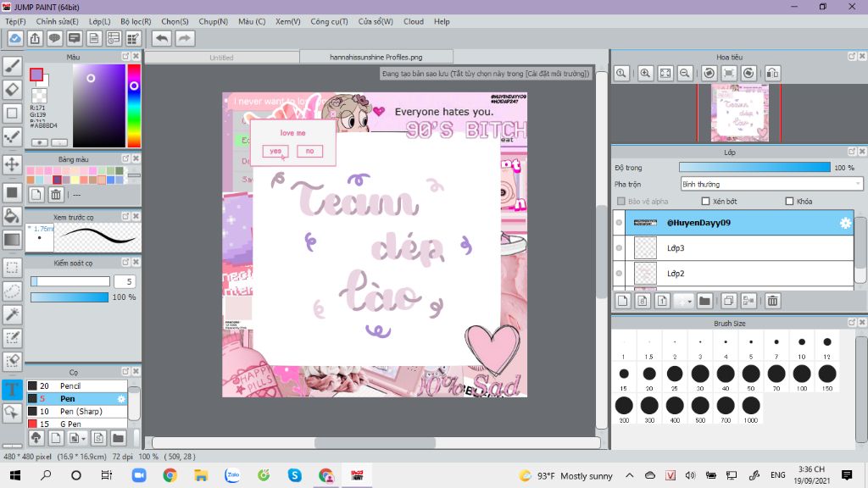Delete the palette color with trash icon
Viewport: 868px width, 488px height.
pos(56,194)
